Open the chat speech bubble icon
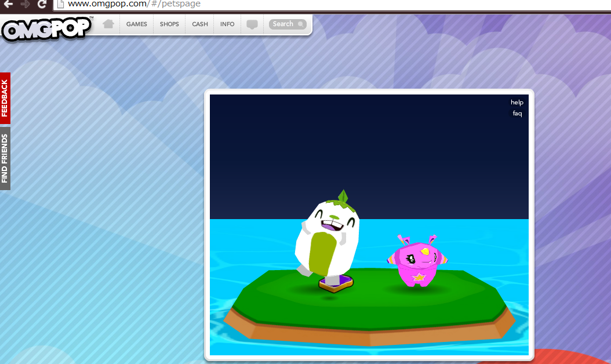611x364 pixels. coord(252,24)
